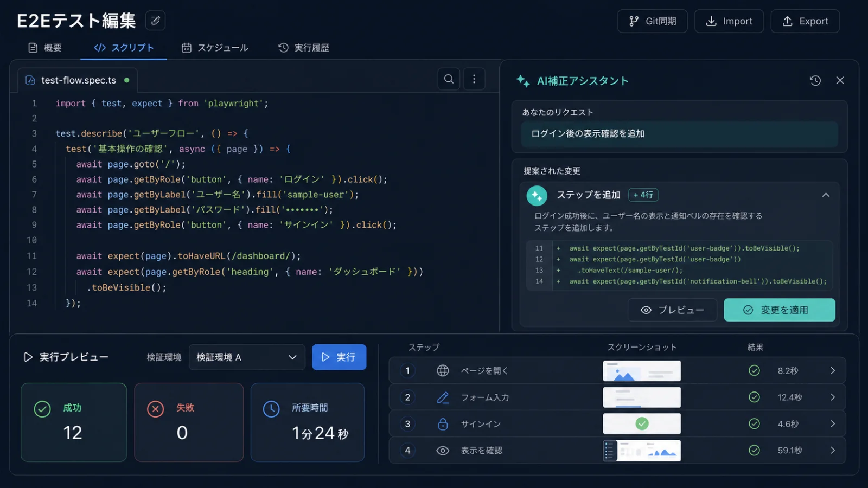Click the AI sparkle icon in assistant header
Screen dimensions: 868x488
point(523,81)
